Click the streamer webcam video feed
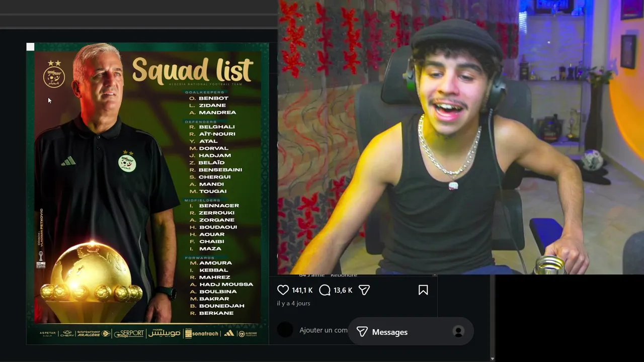Screen dimensions: 644x362 click(x=461, y=137)
